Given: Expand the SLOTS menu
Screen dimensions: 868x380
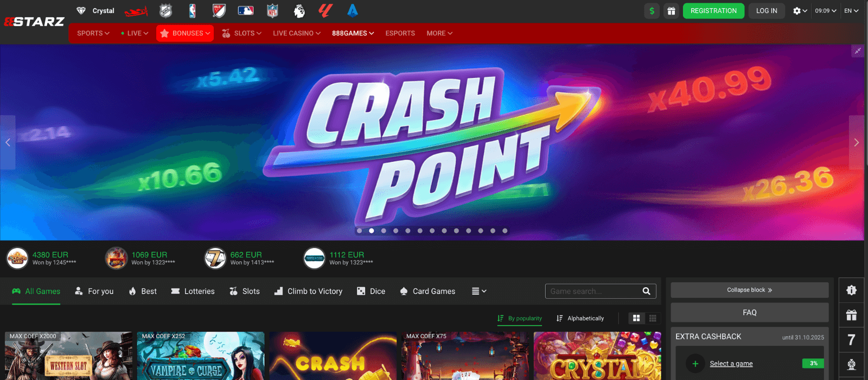Looking at the screenshot, I should click(x=241, y=33).
